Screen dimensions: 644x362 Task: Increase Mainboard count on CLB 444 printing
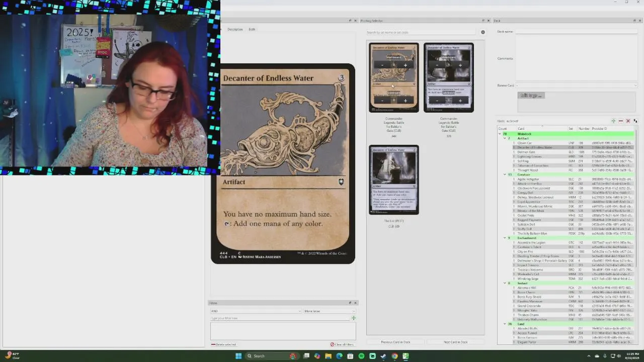[405, 65]
